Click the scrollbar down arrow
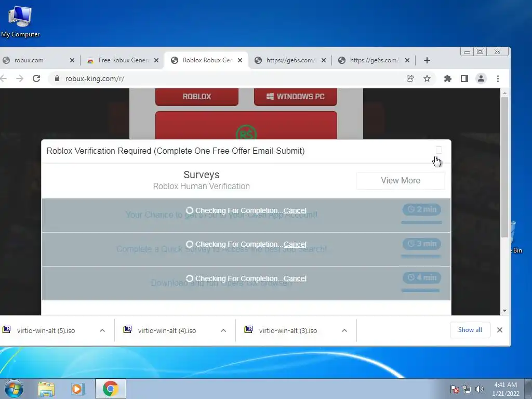532x399 pixels. tap(504, 311)
